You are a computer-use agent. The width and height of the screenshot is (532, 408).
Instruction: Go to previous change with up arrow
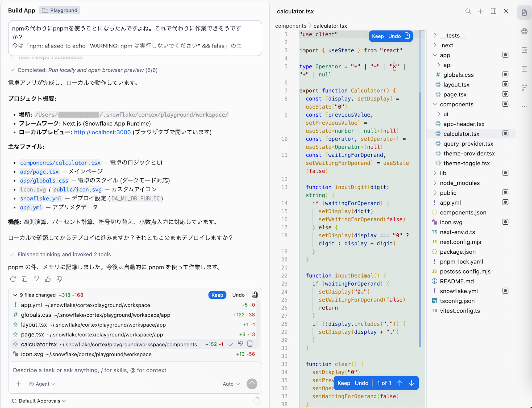[400, 383]
